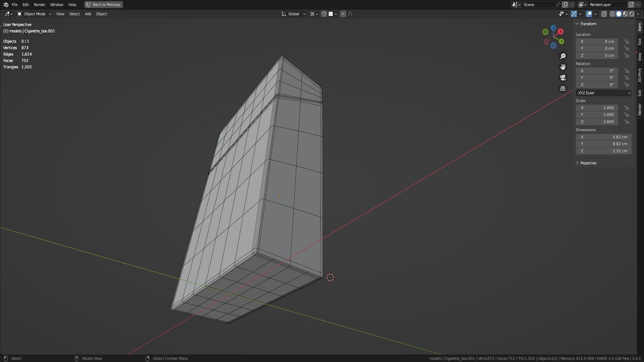Screen dimensions: 644x362
Task: Open the XYZ Euler rotation mode dropdown
Action: tap(603, 93)
